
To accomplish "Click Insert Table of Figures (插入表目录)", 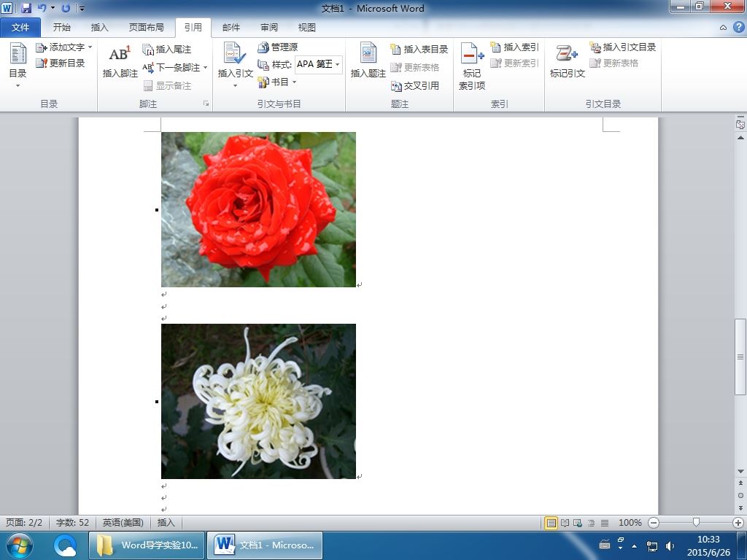I will pos(419,49).
